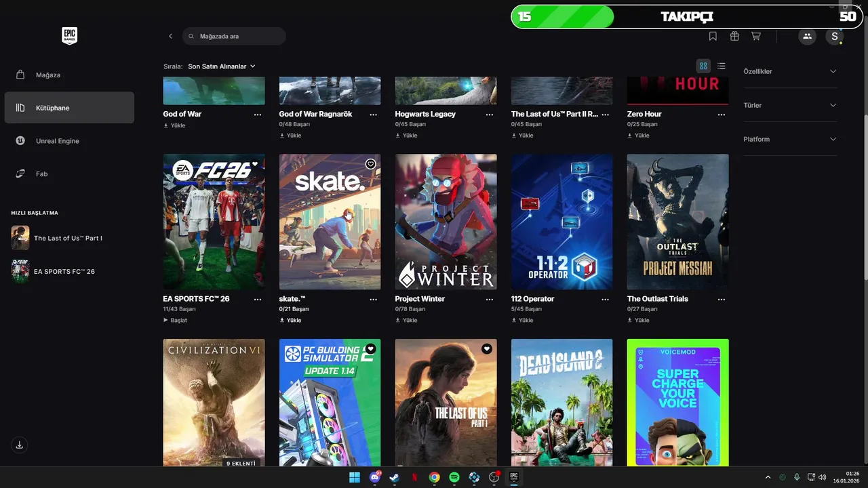This screenshot has width=868, height=488.
Task: Open options menu for Project Winter
Action: [490, 299]
